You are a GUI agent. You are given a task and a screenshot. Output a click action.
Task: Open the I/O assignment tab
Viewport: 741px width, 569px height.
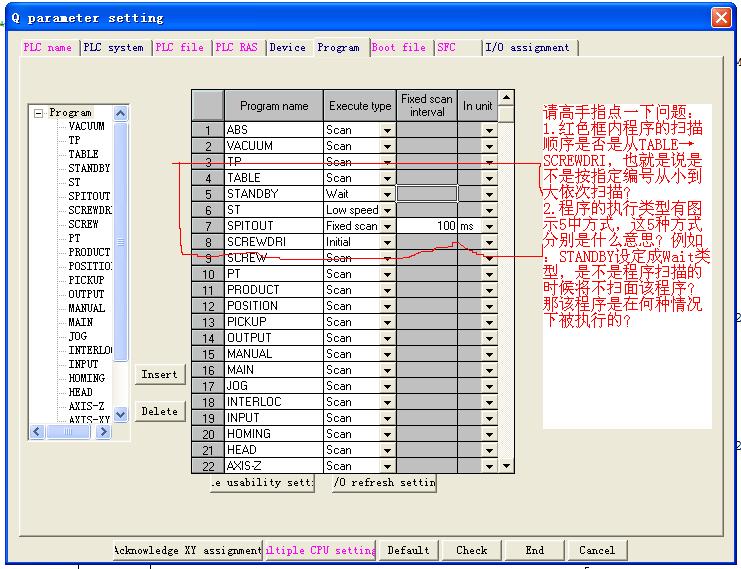pos(527,47)
